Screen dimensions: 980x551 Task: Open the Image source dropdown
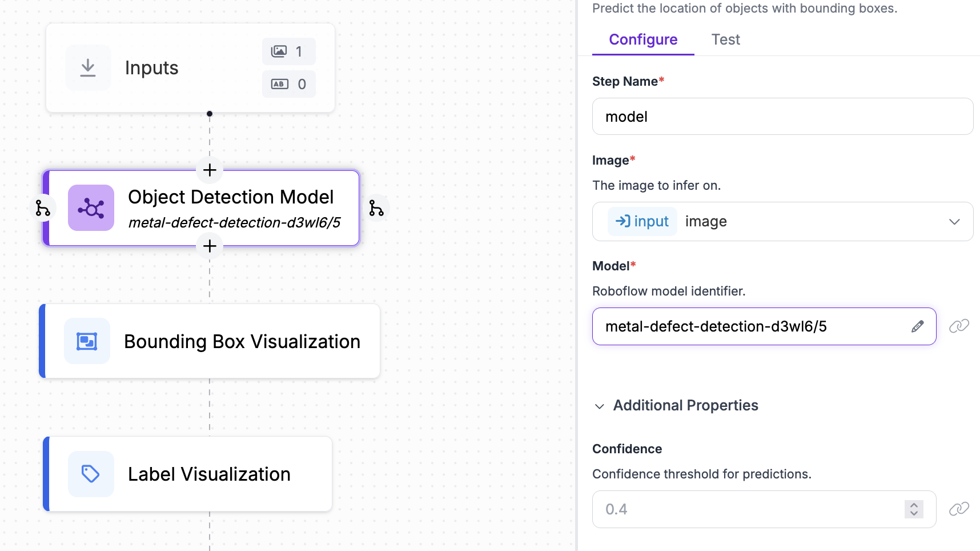coord(953,221)
